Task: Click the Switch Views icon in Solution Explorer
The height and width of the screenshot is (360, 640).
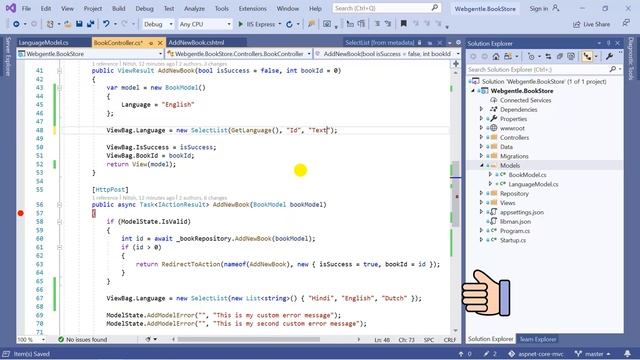Action: [x=508, y=56]
